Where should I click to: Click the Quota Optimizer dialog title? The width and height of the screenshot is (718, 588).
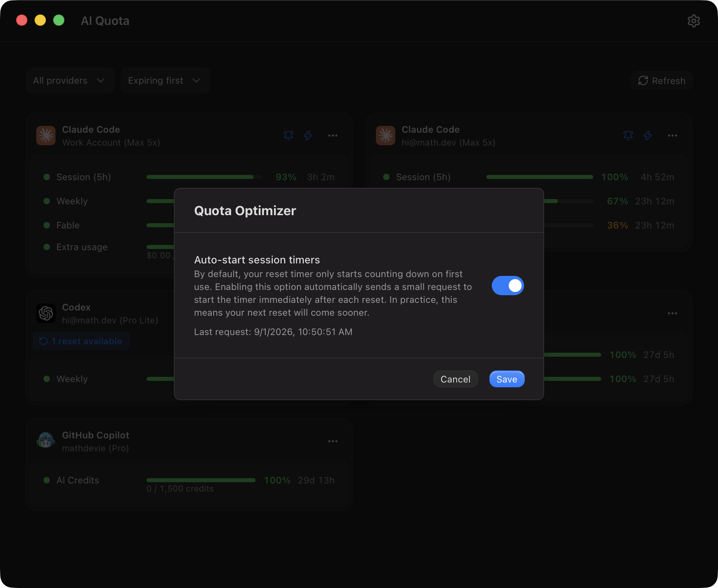tap(245, 211)
